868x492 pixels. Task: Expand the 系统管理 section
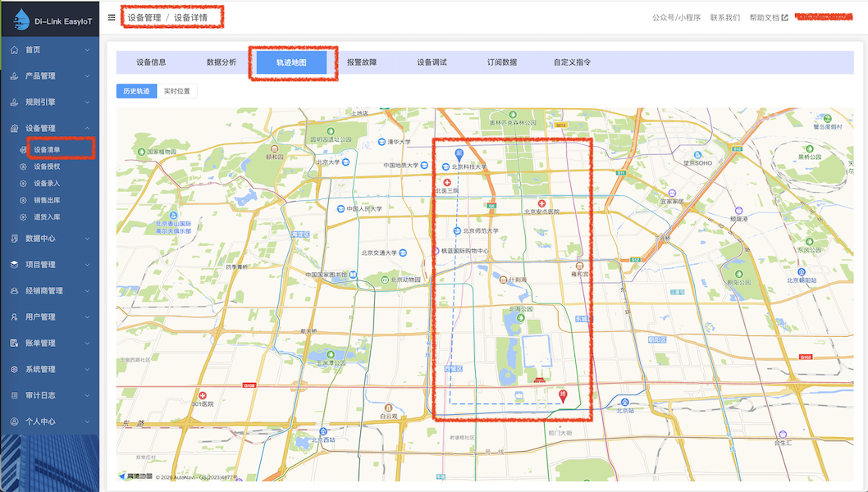[49, 369]
